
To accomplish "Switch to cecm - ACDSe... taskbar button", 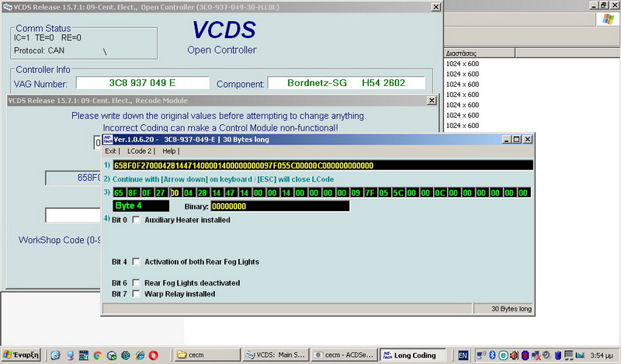I will coord(344,355).
